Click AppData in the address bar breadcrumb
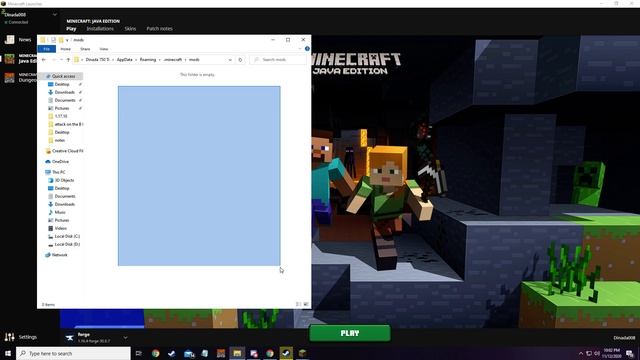640x360 pixels. coord(124,60)
